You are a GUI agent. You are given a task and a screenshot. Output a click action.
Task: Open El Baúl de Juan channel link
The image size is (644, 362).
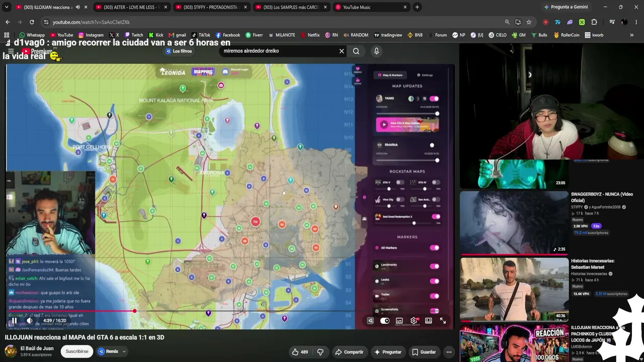pos(37,348)
